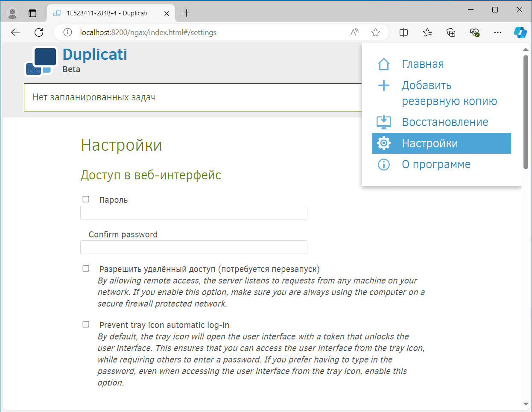Maximize the browser window
The width and height of the screenshot is (532, 412).
coord(495,10)
